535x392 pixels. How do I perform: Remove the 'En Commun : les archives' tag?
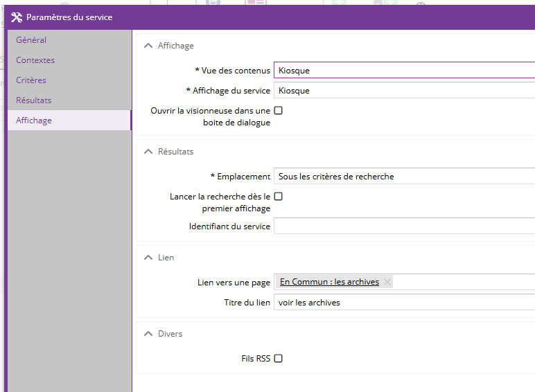[x=387, y=282]
